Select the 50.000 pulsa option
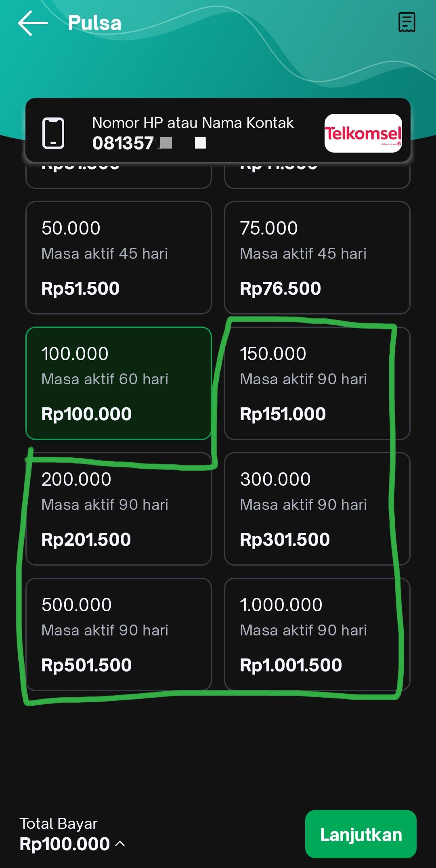This screenshot has width=436, height=868. point(119,258)
